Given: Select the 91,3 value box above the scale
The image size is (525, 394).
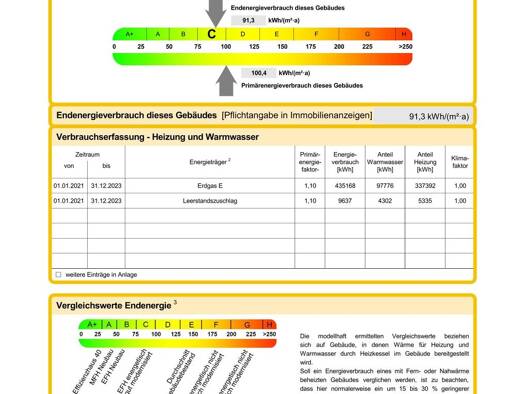Looking at the screenshot, I should click(x=248, y=20).
